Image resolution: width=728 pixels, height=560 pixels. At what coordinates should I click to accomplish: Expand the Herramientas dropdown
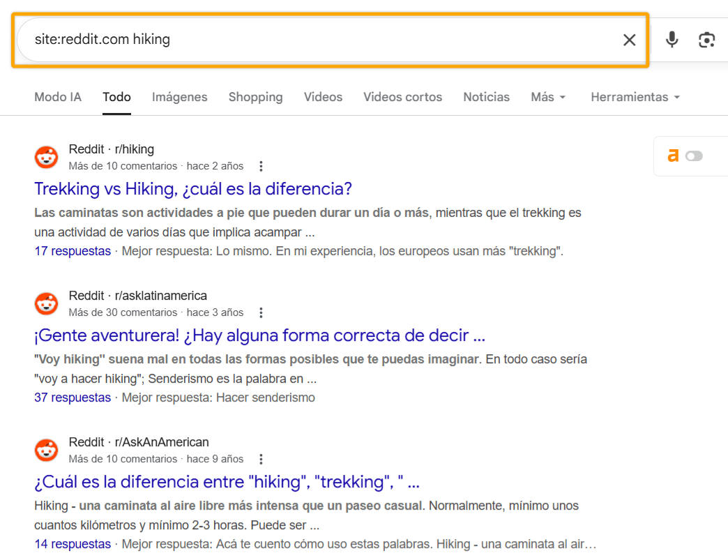[635, 97]
